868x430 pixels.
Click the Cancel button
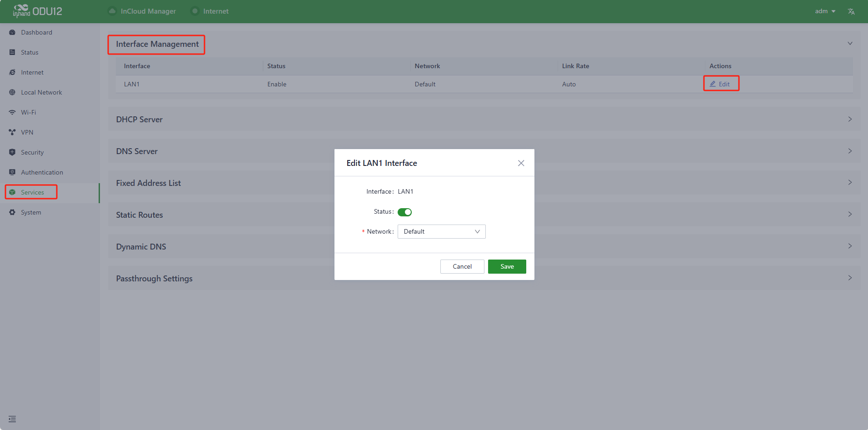click(x=462, y=267)
